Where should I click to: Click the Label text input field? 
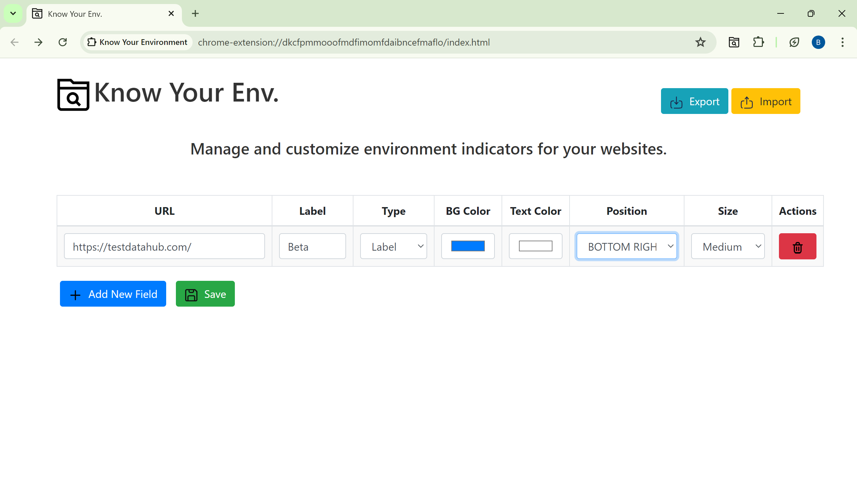pyautogui.click(x=312, y=246)
